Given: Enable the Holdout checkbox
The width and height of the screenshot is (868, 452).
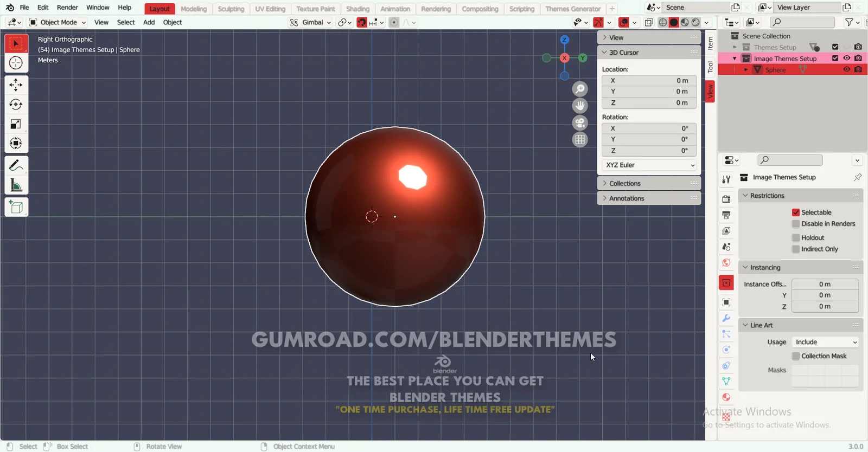Looking at the screenshot, I should point(796,238).
